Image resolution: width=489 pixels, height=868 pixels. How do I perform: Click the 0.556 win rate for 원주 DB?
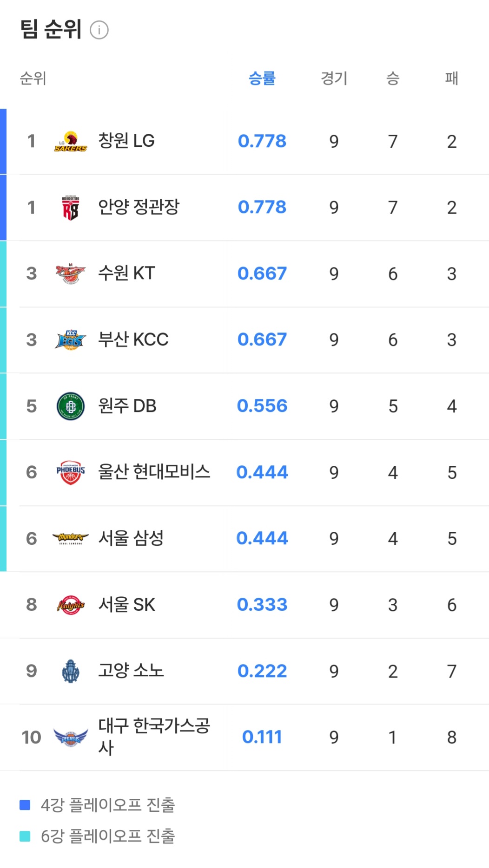click(262, 406)
